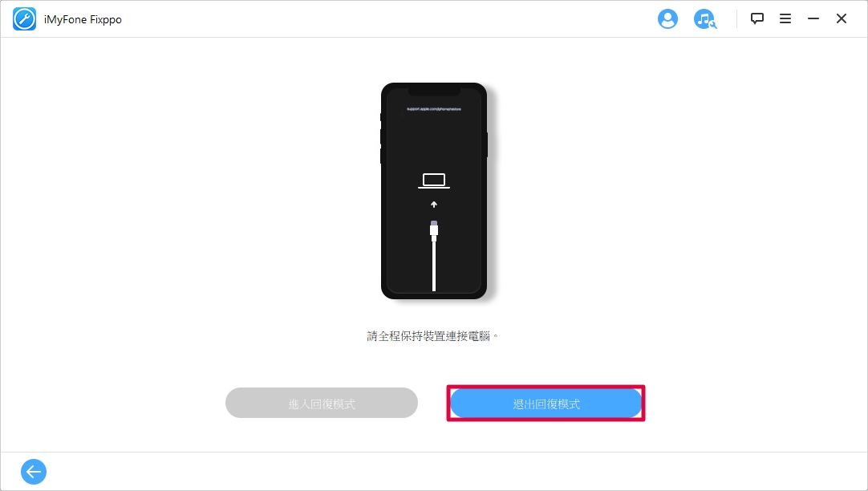Open the music note search tool
868x491 pixels.
point(704,18)
